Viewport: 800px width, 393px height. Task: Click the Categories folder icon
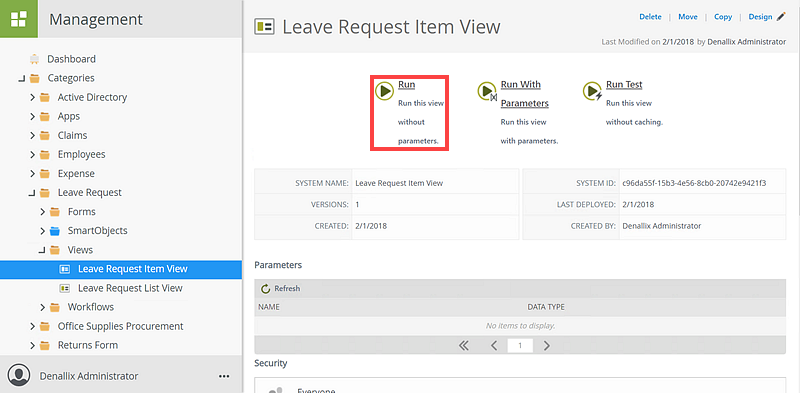click(x=35, y=78)
